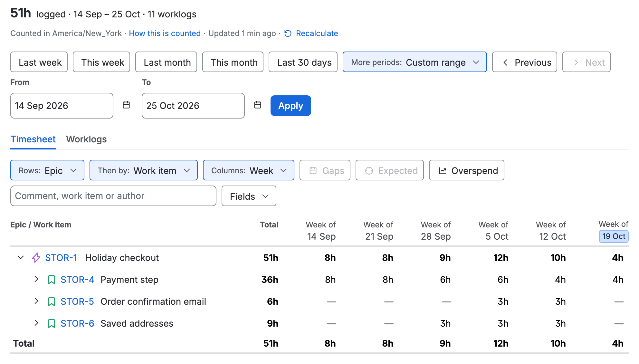Open the Fields dropdown
This screenshot has height=364, width=639.
point(249,196)
